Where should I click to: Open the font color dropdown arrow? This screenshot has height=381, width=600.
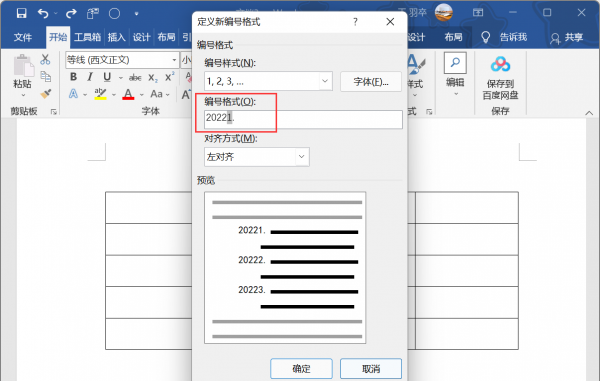tap(142, 94)
